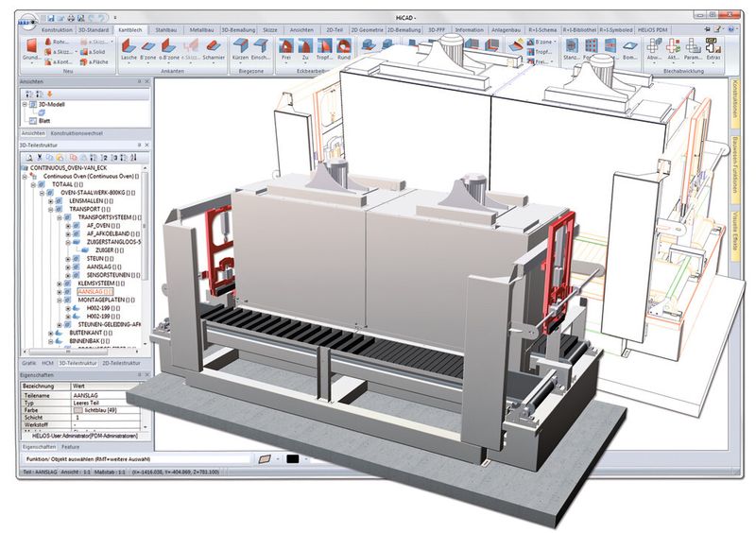Switch to the 2D-Teilestruktur panel tab
The width and height of the screenshot is (756, 533).
121,363
